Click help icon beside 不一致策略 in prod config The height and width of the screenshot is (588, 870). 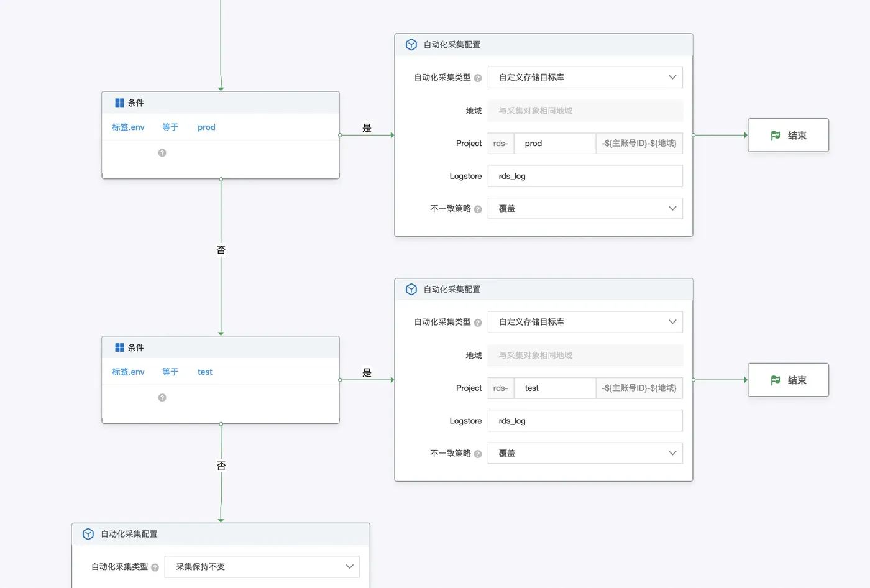pos(478,209)
